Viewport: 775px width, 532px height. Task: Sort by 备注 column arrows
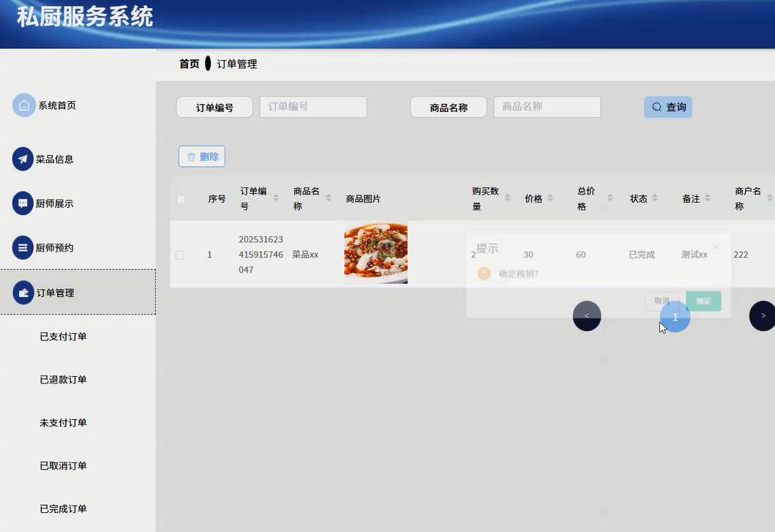click(x=707, y=198)
